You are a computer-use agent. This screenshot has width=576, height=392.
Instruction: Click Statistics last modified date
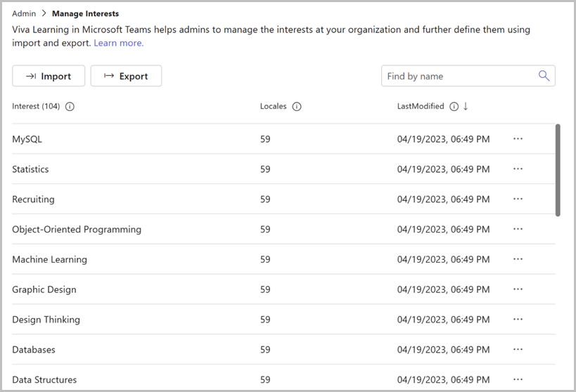click(x=443, y=169)
